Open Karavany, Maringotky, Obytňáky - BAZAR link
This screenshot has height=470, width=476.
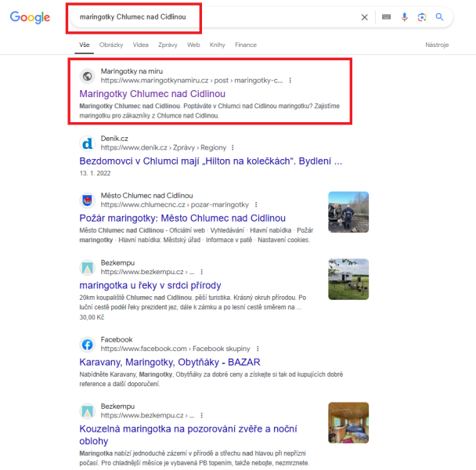[170, 362]
